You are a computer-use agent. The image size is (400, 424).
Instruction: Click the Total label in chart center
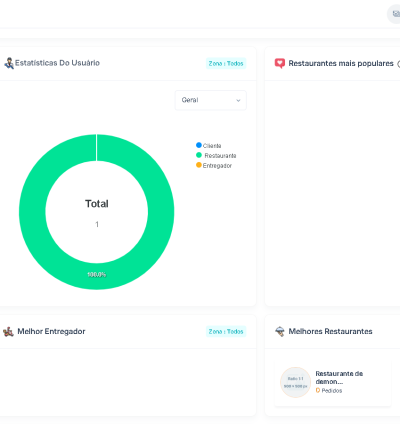[97, 204]
